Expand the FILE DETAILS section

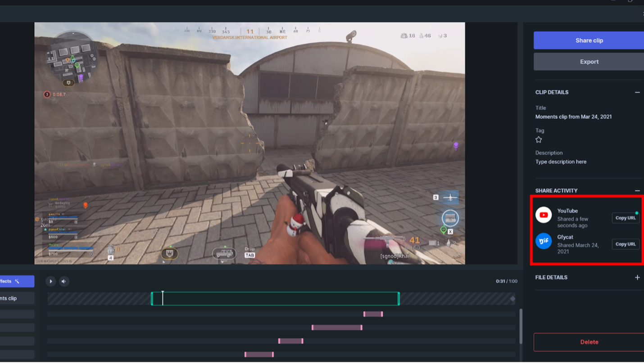pos(637,278)
